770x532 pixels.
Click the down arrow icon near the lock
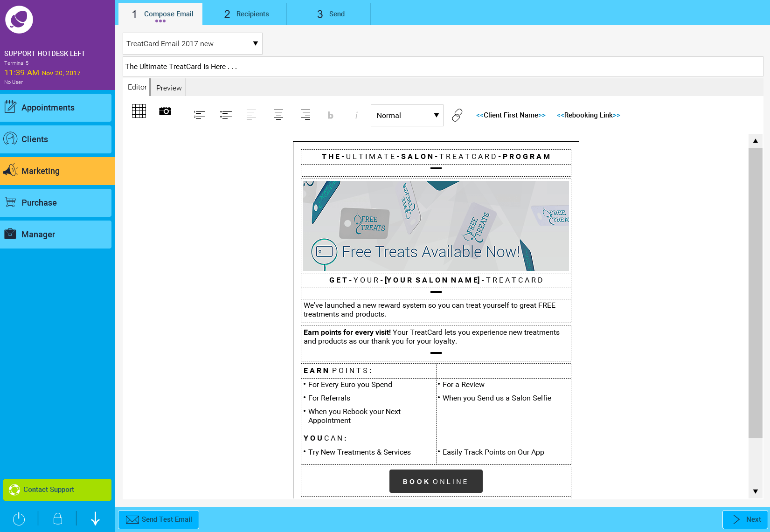(x=95, y=518)
